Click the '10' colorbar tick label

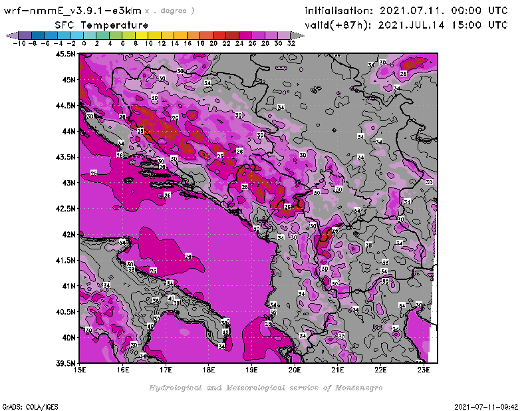coord(148,43)
